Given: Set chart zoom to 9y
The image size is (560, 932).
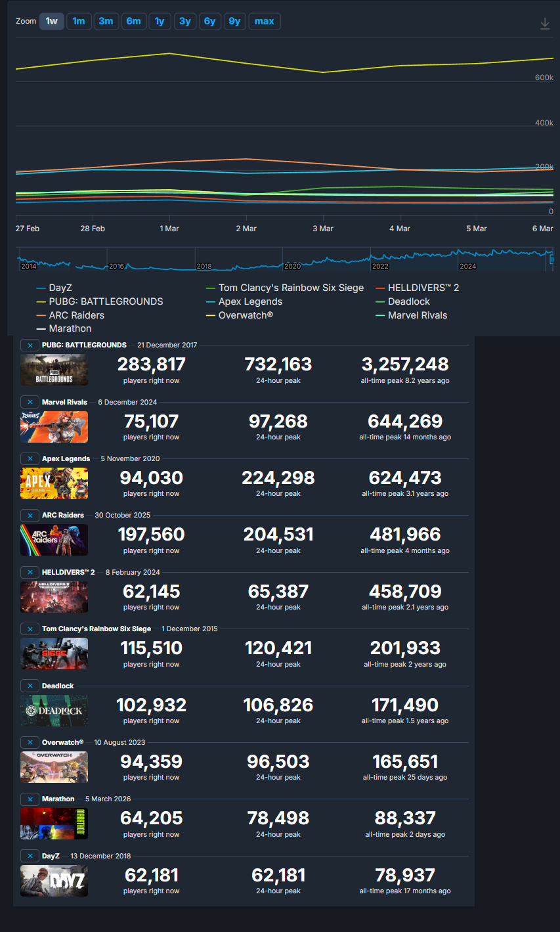Looking at the screenshot, I should (x=234, y=21).
